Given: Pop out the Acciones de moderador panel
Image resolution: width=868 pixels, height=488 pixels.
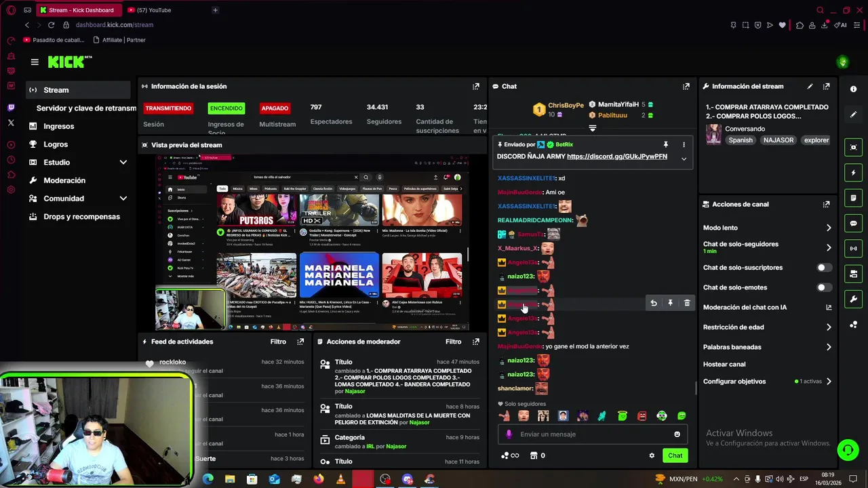Looking at the screenshot, I should pyautogui.click(x=476, y=342).
